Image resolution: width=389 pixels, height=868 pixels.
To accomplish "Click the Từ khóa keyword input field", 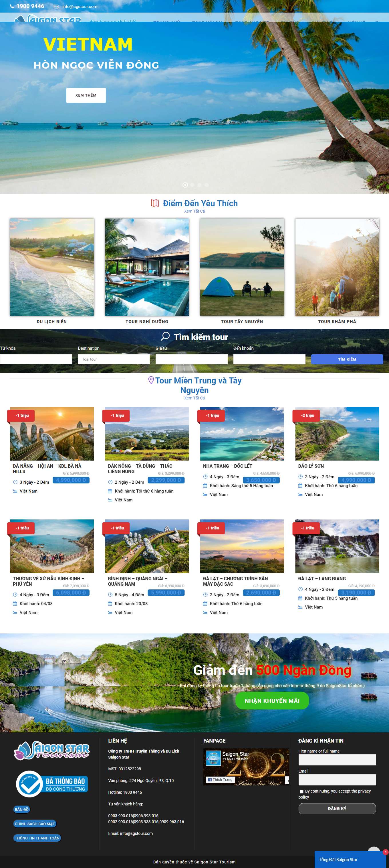I will [x=36, y=359].
